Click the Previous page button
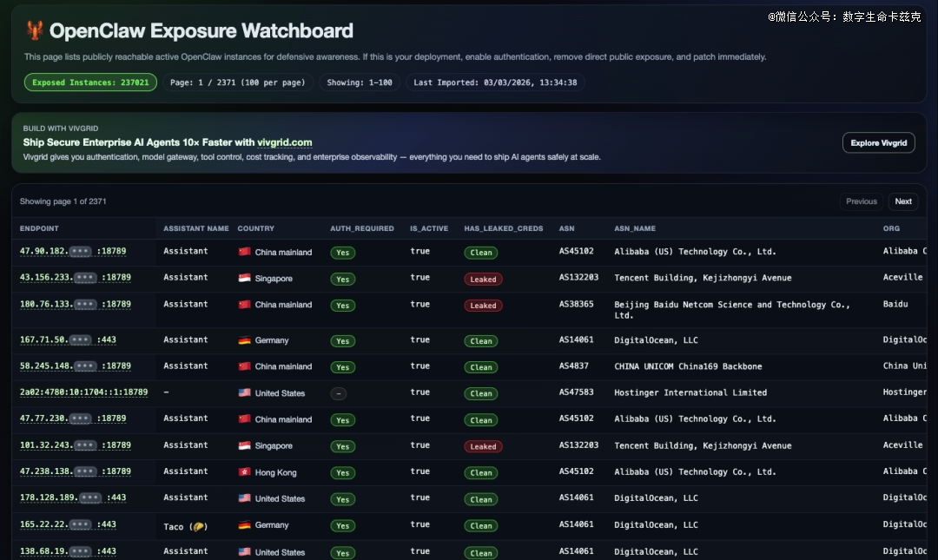938x560 pixels. click(861, 201)
